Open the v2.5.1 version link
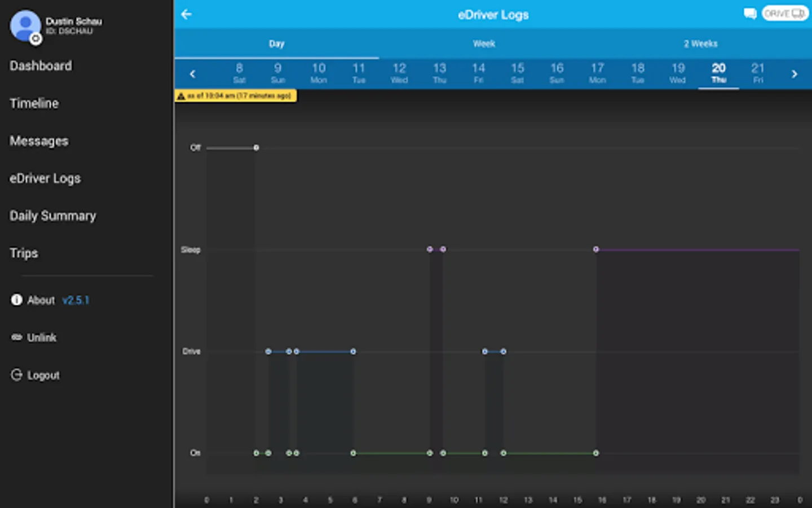Image resolution: width=812 pixels, height=508 pixels. click(x=76, y=300)
